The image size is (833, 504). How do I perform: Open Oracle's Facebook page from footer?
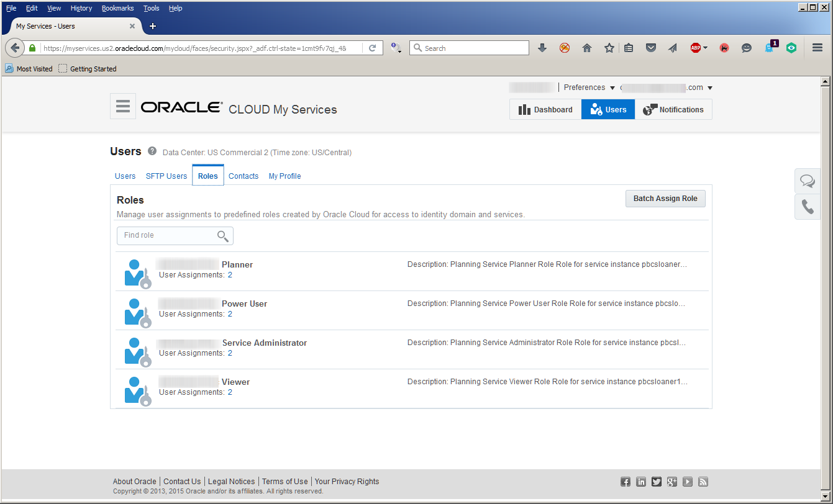coord(626,482)
